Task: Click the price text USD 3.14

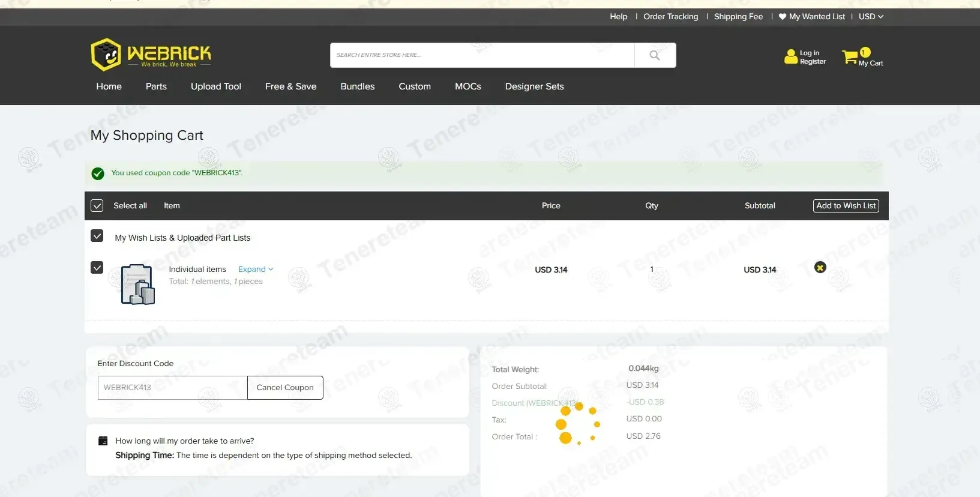Action: point(551,270)
